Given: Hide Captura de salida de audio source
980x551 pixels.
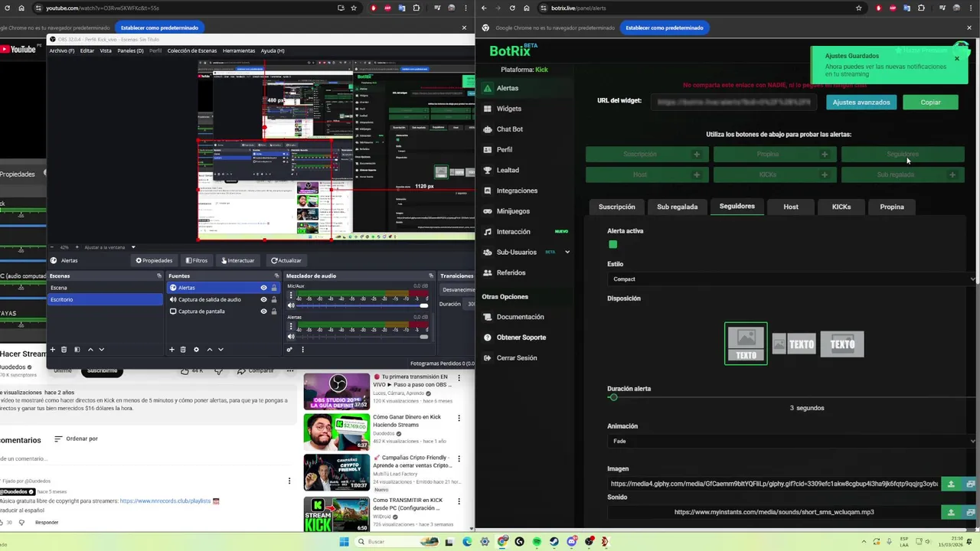Looking at the screenshot, I should tap(263, 299).
